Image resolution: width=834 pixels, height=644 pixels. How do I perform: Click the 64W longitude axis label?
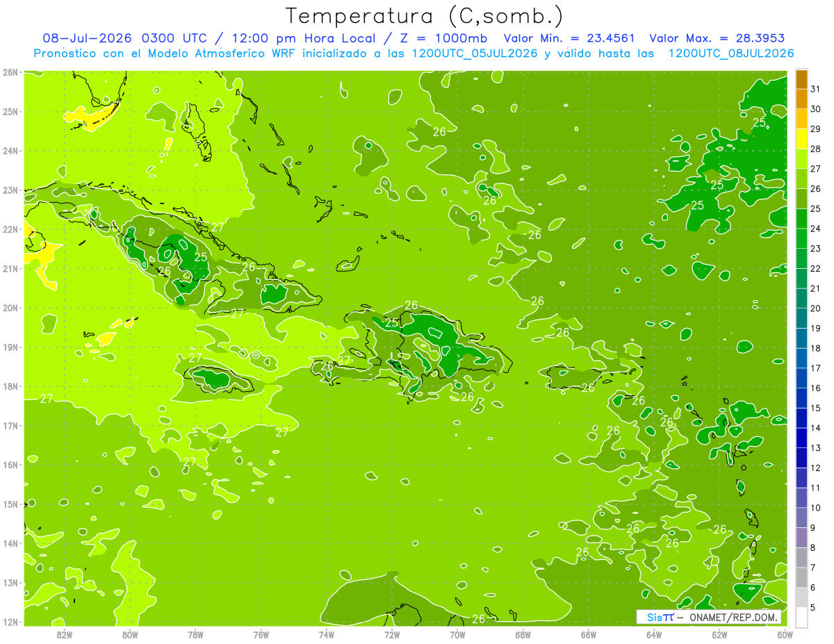[x=654, y=634]
